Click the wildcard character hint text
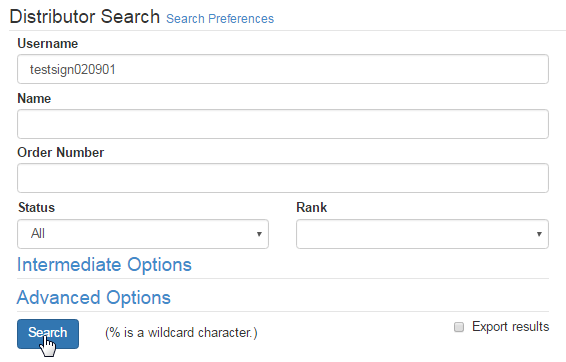 (181, 333)
